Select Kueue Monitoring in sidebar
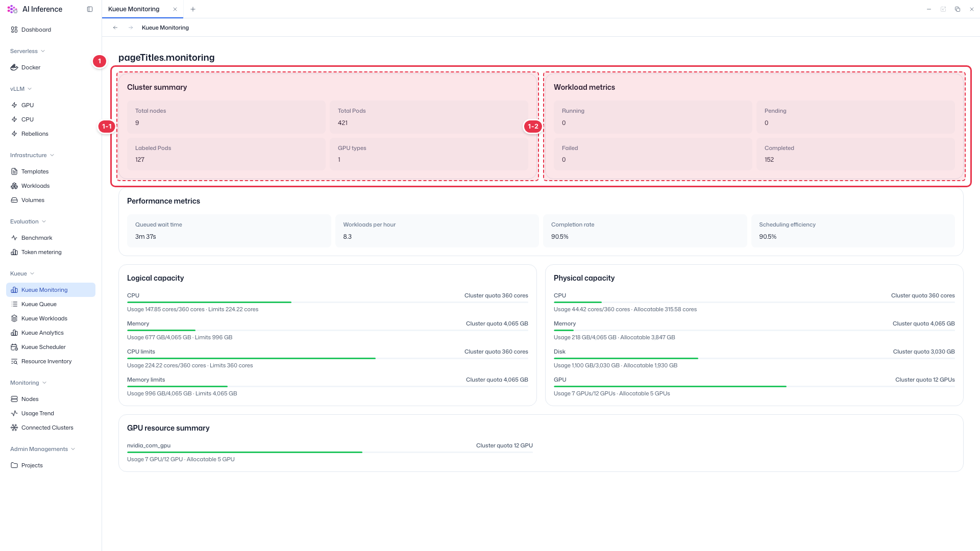Screen dimensions: 980x551 pyautogui.click(x=51, y=290)
